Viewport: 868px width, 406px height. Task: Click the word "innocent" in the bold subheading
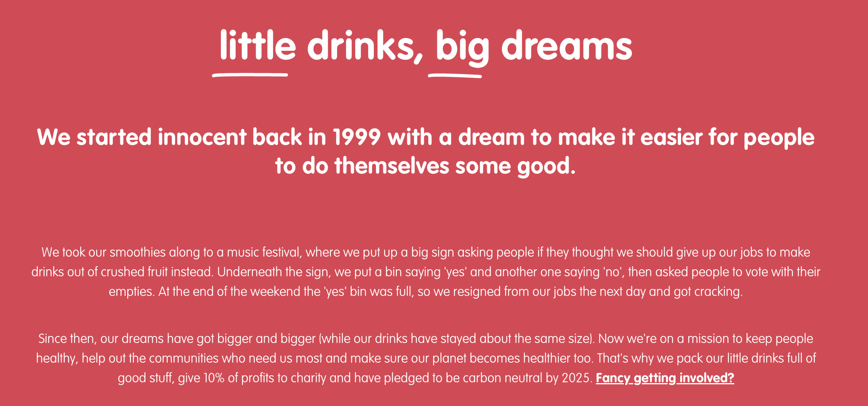(x=202, y=137)
